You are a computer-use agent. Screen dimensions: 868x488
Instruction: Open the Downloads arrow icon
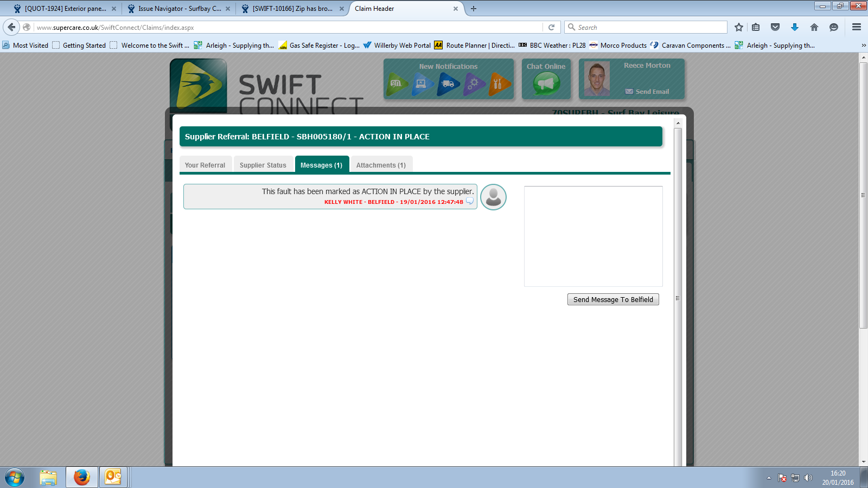click(x=795, y=27)
